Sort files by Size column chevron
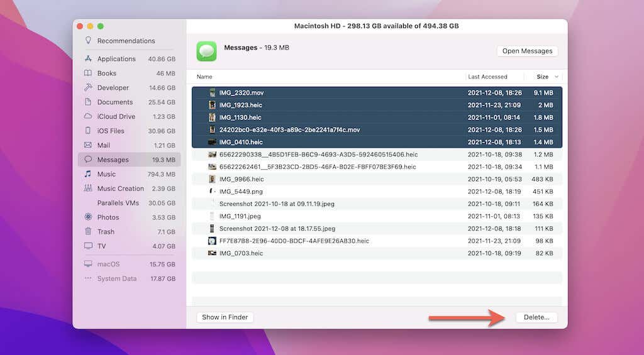644x355 pixels. click(x=555, y=77)
